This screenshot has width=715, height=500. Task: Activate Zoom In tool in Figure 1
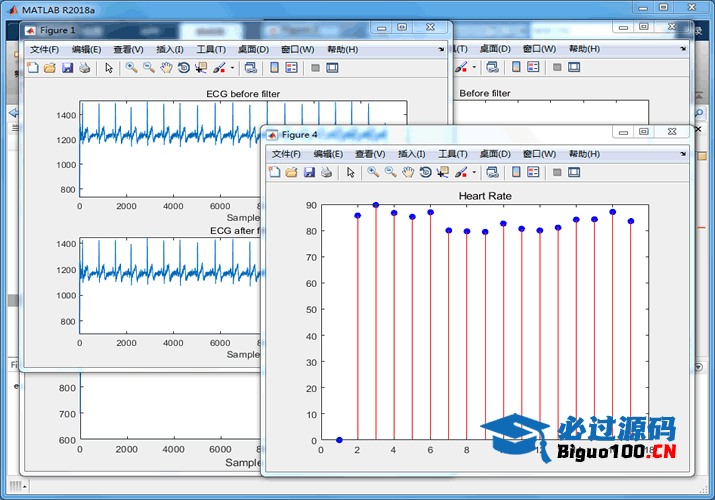click(131, 68)
